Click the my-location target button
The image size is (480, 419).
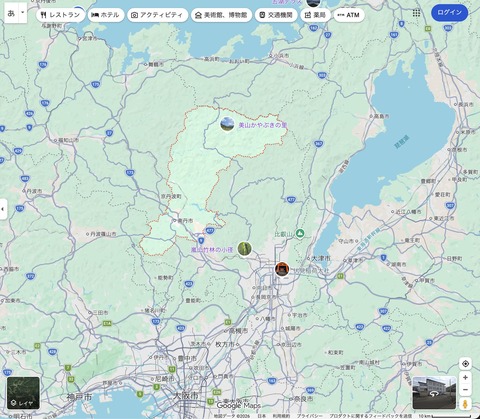[x=465, y=364]
